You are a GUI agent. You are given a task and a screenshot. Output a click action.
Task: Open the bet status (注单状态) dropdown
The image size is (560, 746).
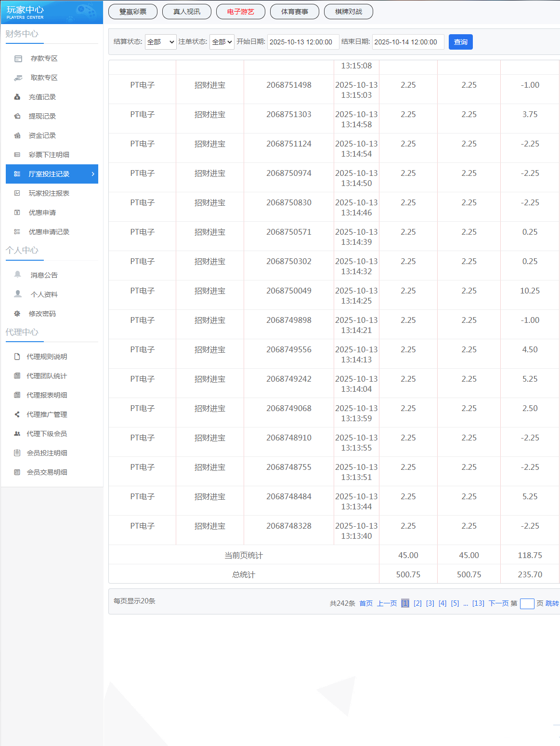coord(221,42)
